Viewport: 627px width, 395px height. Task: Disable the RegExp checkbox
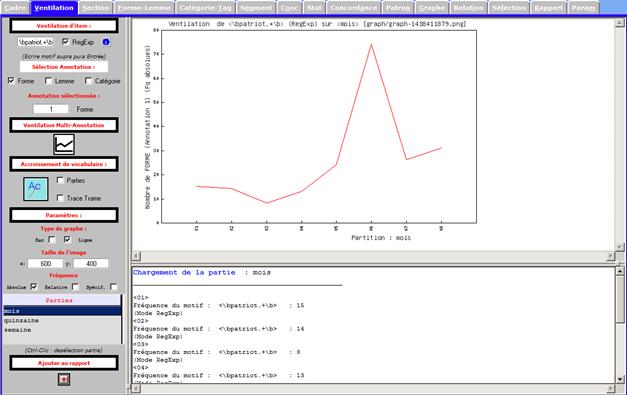point(66,42)
